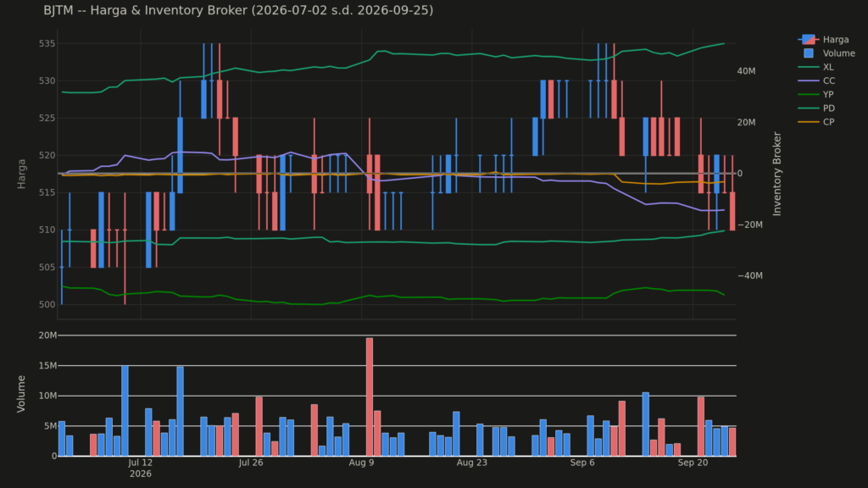
Task: Click the 10M Volume tick label
Action: (47, 396)
